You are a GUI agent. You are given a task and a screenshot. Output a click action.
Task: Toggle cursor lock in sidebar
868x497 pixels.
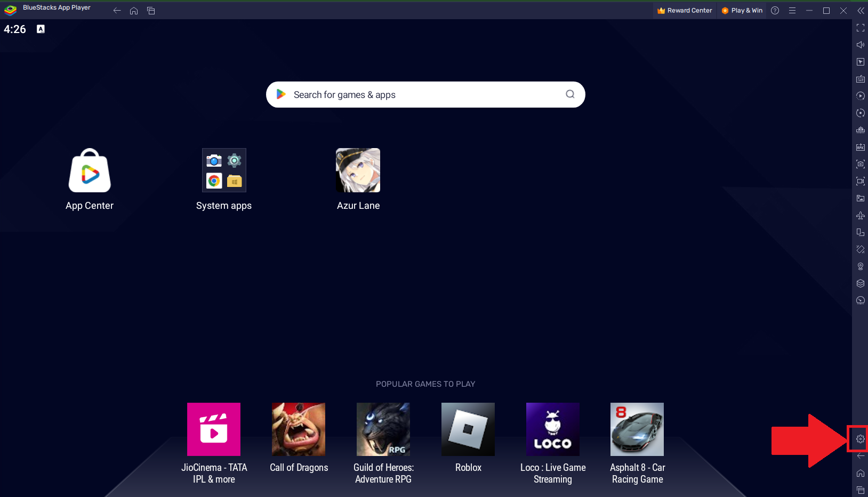(861, 62)
